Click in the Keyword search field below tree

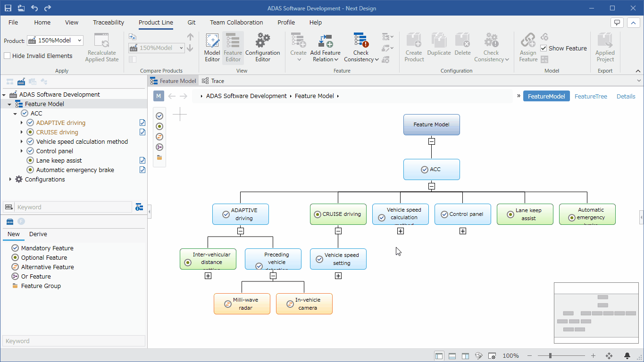[74, 207]
